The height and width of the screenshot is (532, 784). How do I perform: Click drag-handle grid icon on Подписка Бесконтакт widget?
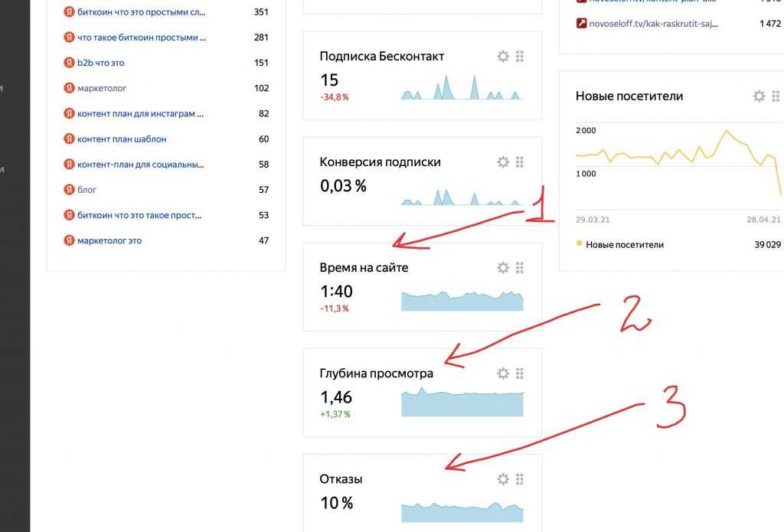[x=520, y=56]
